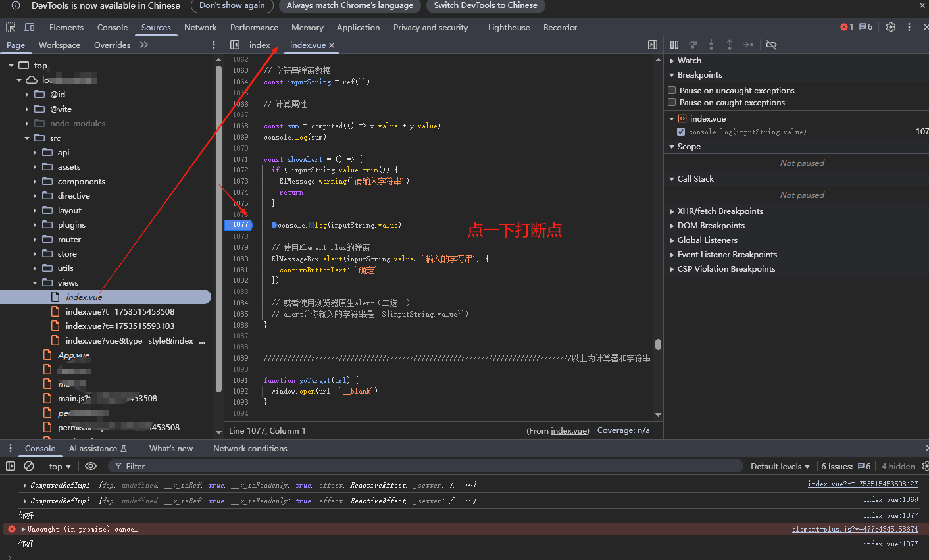Toggle the device toolbar icon
Image resolution: width=929 pixels, height=560 pixels.
point(29,27)
